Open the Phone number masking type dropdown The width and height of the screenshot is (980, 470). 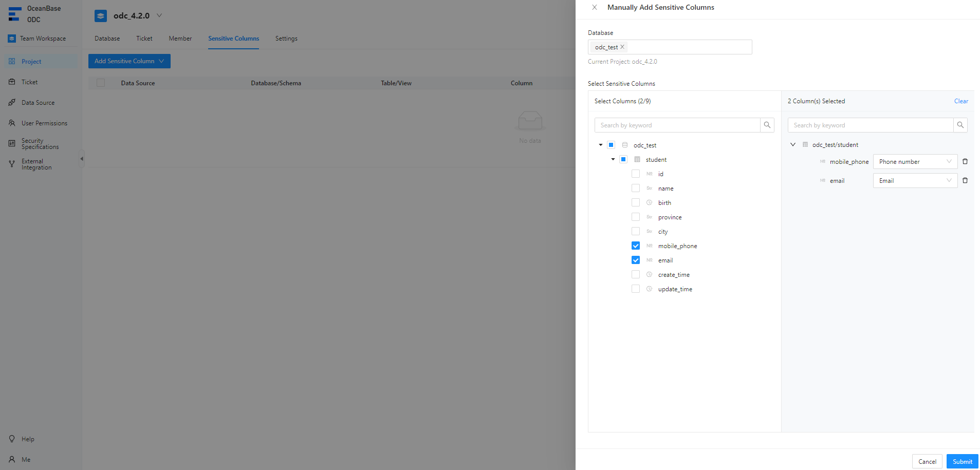[x=915, y=161]
